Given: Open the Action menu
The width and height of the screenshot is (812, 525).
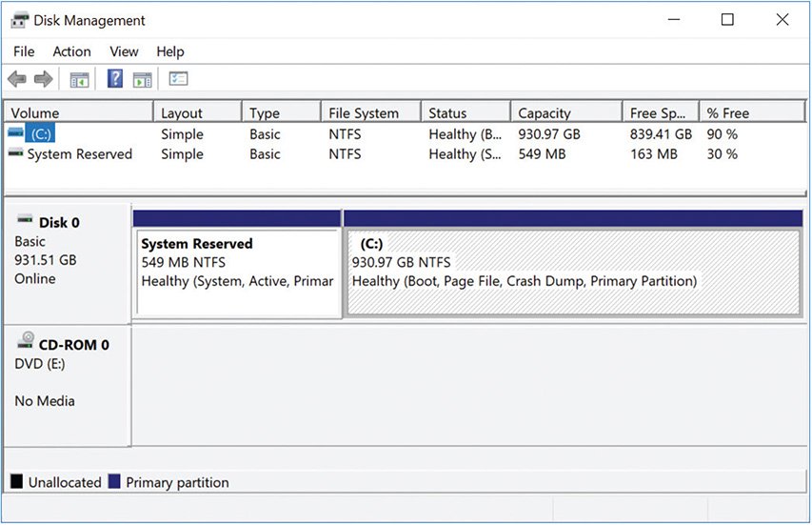Looking at the screenshot, I should coord(71,51).
